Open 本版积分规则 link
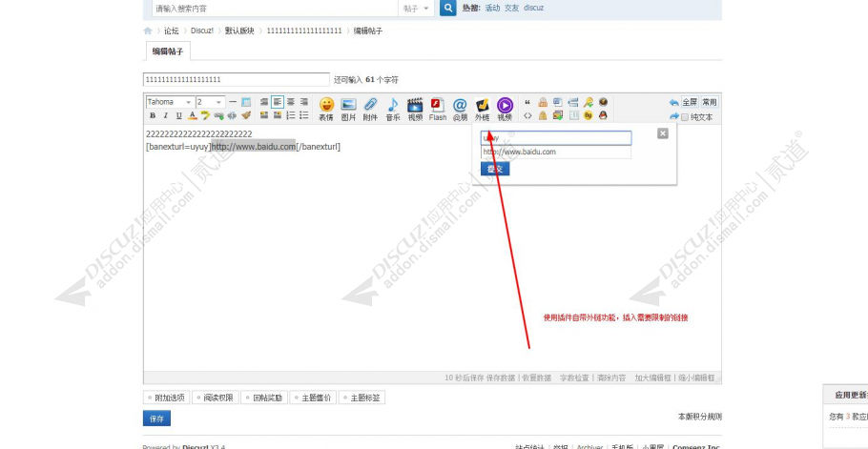The width and height of the screenshot is (868, 449). pyautogui.click(x=700, y=417)
